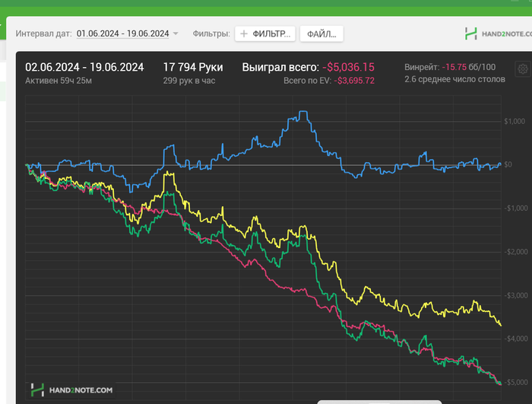Click the 'Всего по EV:' label
Image resolution: width=532 pixels, height=404 pixels.
coord(307,81)
